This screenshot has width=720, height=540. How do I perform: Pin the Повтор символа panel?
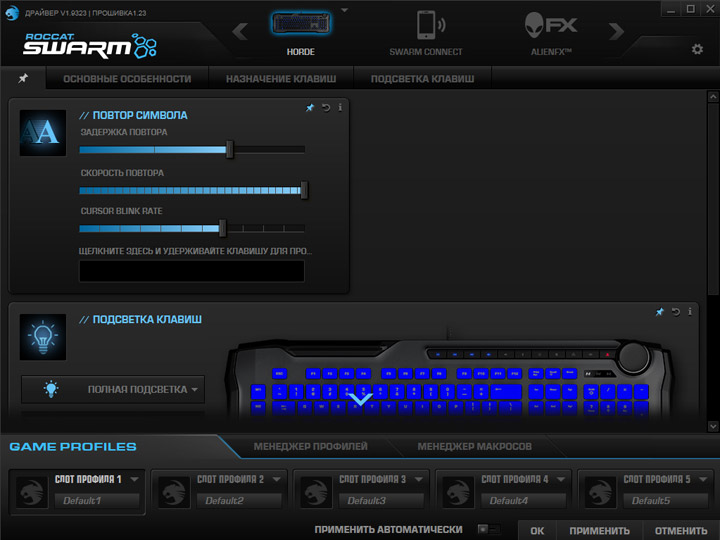(x=310, y=107)
